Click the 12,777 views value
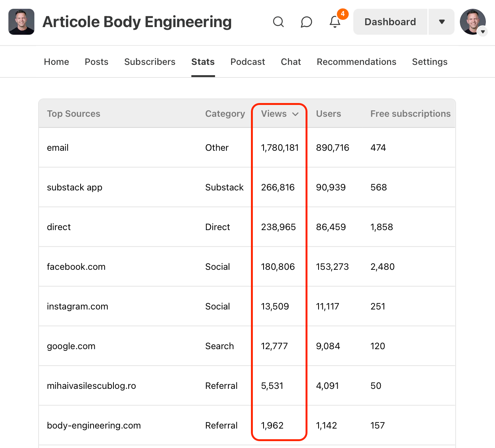This screenshot has height=448, width=495. point(274,346)
